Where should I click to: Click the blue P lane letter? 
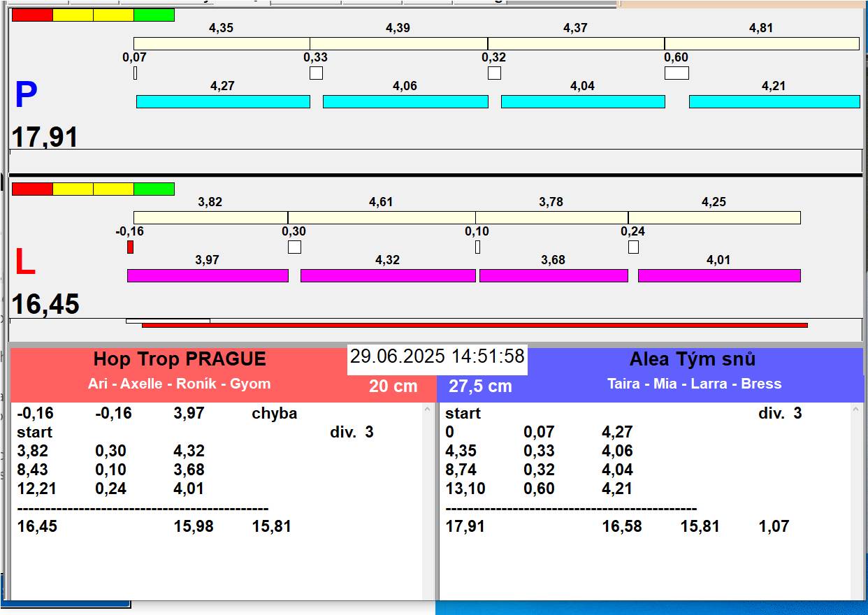point(26,96)
